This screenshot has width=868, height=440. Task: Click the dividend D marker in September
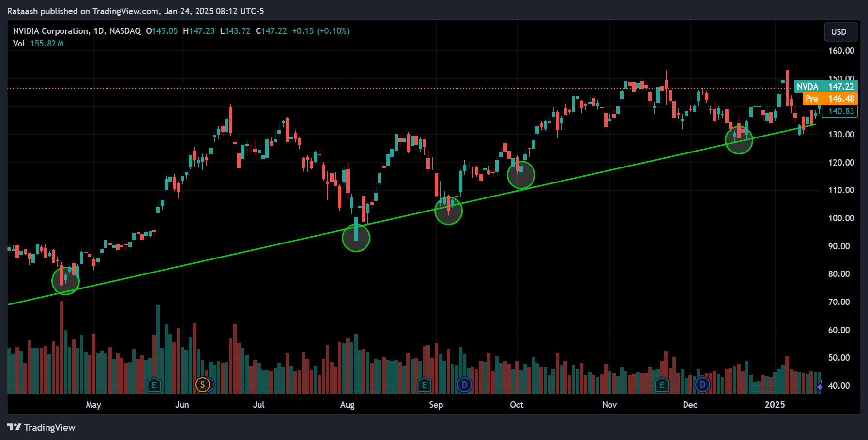[464, 385]
